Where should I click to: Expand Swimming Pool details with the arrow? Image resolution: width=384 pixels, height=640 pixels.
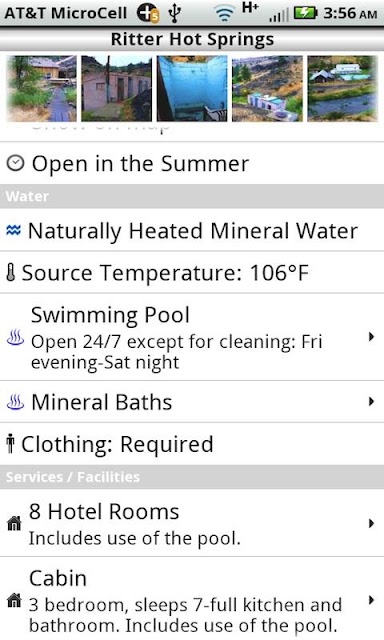(x=371, y=337)
